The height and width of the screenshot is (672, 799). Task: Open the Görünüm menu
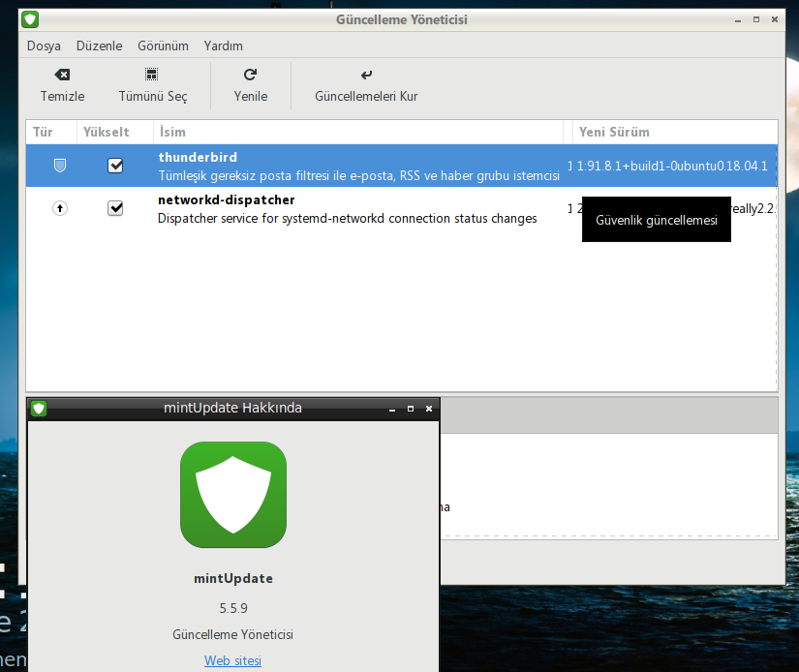(163, 46)
